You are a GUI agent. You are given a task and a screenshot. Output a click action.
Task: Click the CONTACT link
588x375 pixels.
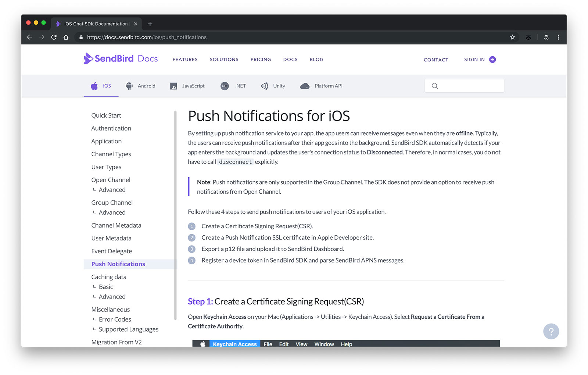436,60
